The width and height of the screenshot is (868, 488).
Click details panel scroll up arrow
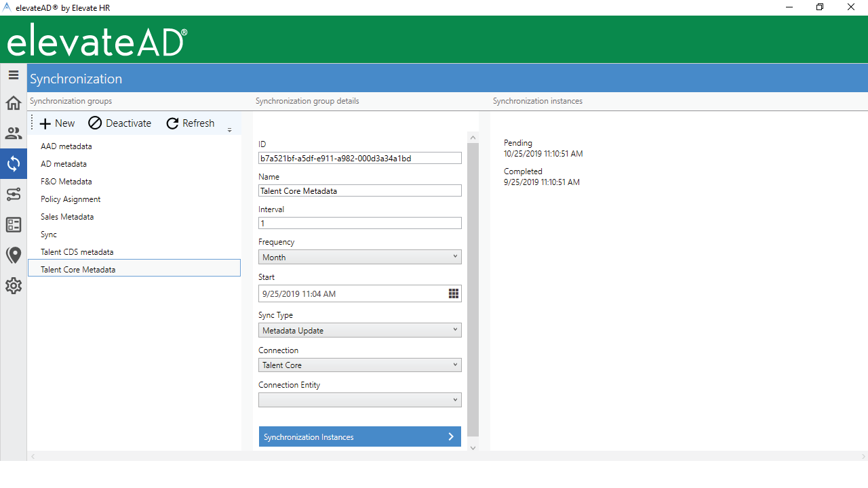473,138
